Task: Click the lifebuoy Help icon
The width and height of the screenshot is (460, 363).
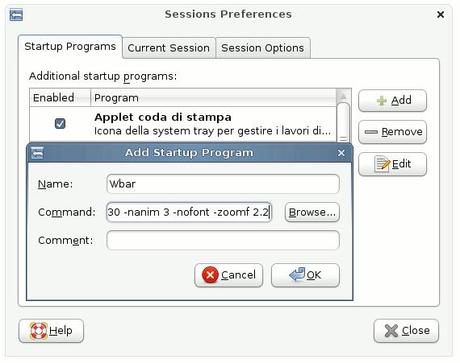Action: 39,331
